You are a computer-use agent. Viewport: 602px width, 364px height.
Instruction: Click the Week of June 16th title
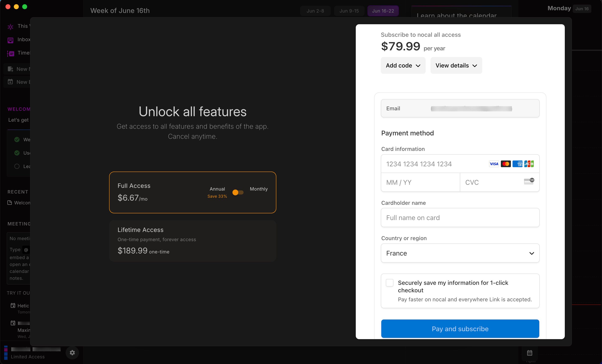(x=120, y=10)
